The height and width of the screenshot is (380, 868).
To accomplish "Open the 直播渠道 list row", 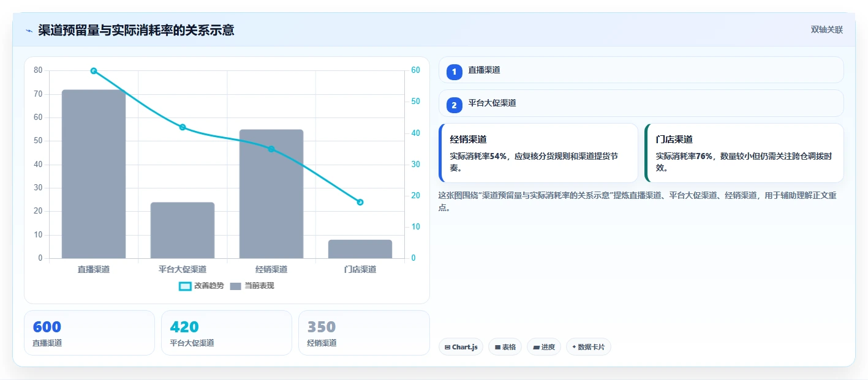I will [641, 70].
